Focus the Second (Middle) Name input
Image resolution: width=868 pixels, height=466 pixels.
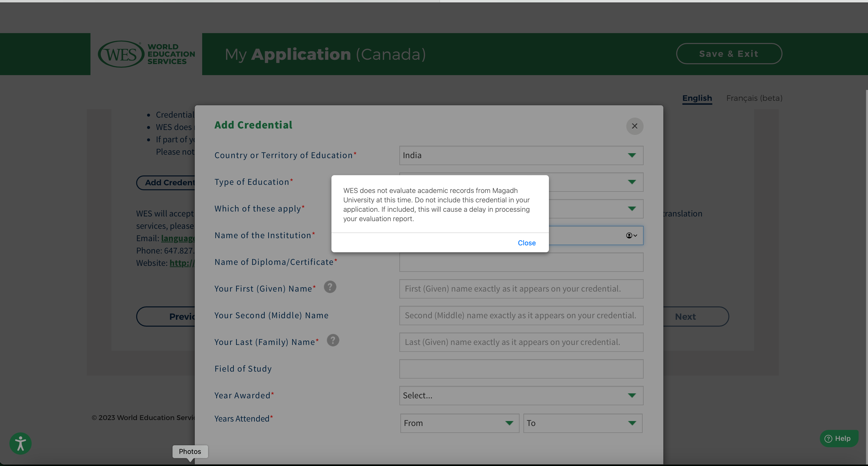pyautogui.click(x=521, y=315)
